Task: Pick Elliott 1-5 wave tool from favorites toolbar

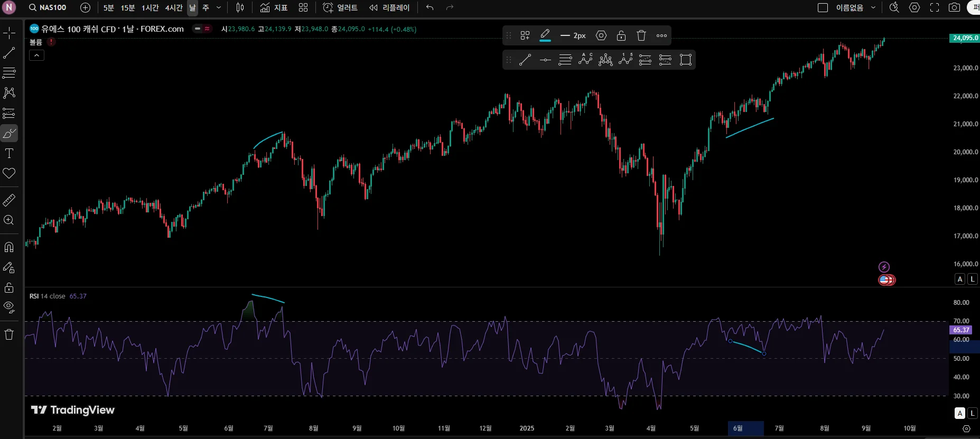Action: click(x=626, y=60)
